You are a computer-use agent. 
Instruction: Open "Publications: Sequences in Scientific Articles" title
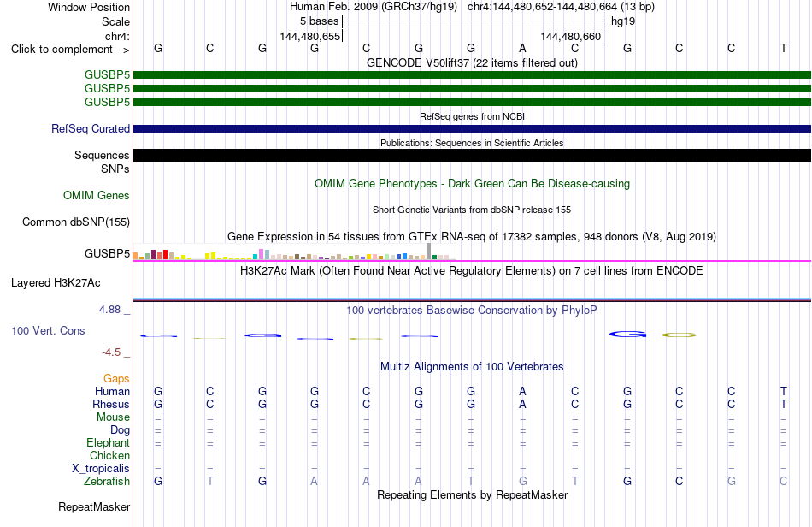pyautogui.click(x=472, y=143)
